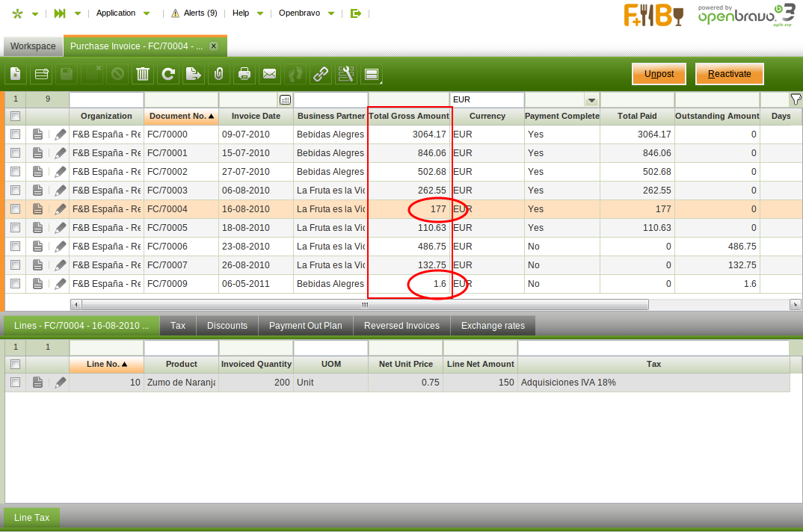Click the new document in form icon
The height and width of the screenshot is (532, 803).
(x=16, y=74)
